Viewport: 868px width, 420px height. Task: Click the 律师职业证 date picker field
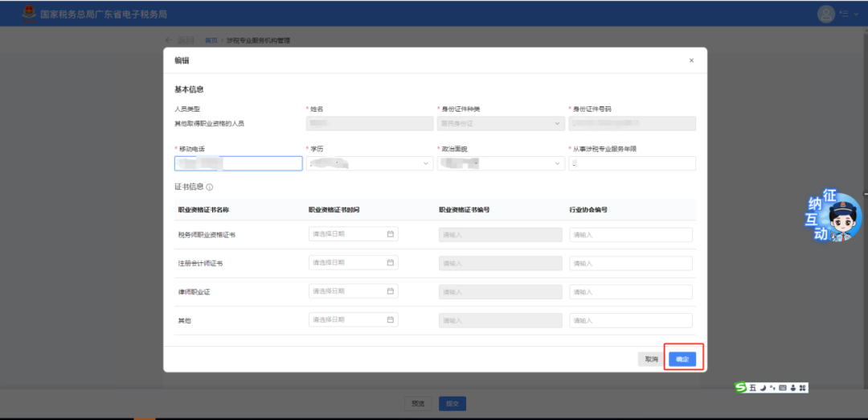[x=353, y=291]
